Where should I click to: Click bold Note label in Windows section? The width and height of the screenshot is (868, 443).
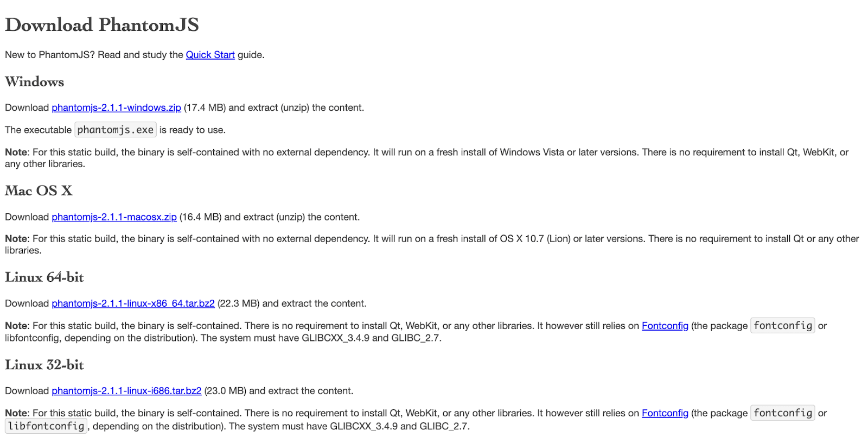(16, 153)
